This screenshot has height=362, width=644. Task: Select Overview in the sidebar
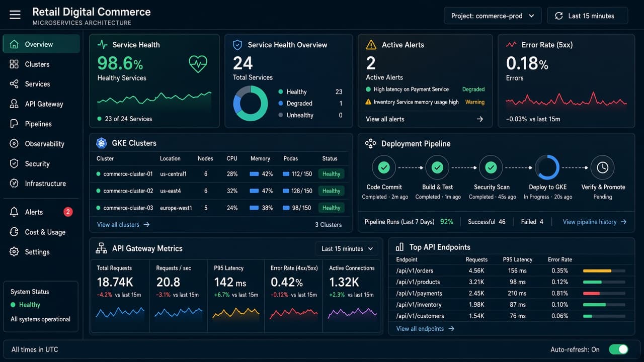tap(41, 44)
